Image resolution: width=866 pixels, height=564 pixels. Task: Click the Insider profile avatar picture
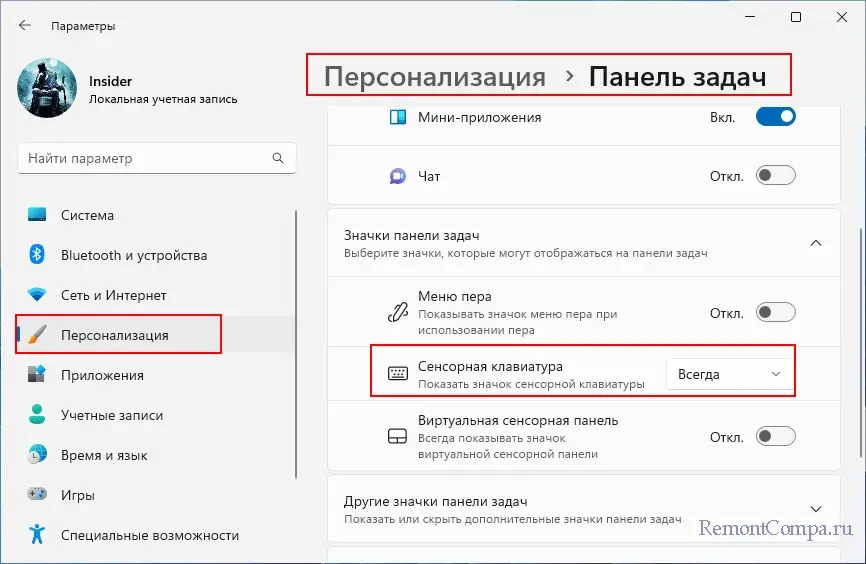(x=47, y=90)
